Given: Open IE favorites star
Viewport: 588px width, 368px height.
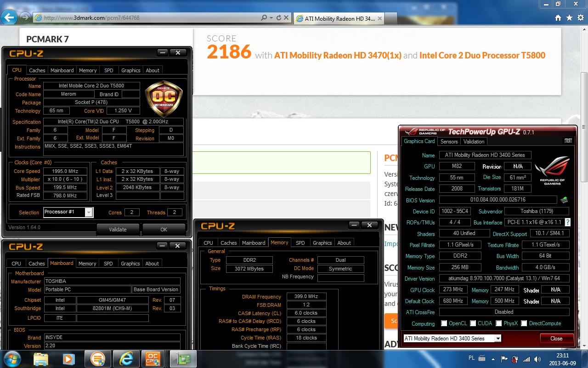Looking at the screenshot, I should point(569,18).
